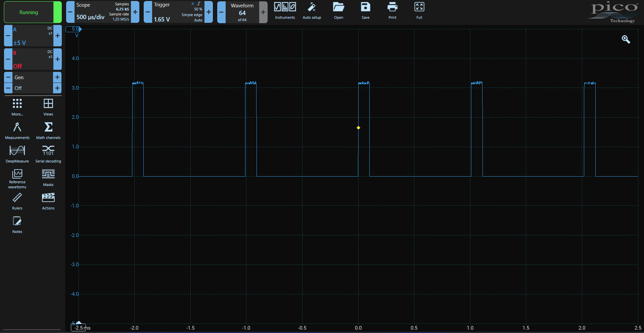Open Reference waveforms

point(17,179)
